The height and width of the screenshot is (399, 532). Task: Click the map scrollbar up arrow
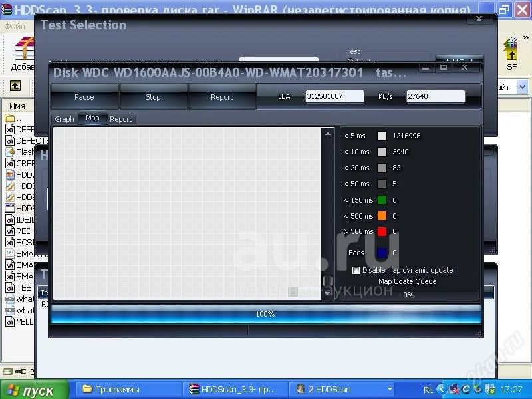tap(328, 134)
